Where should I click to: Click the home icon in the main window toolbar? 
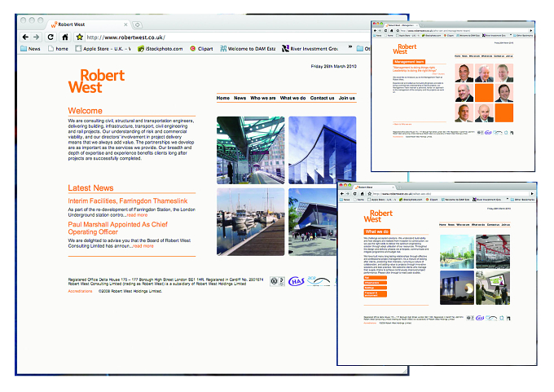pos(65,37)
